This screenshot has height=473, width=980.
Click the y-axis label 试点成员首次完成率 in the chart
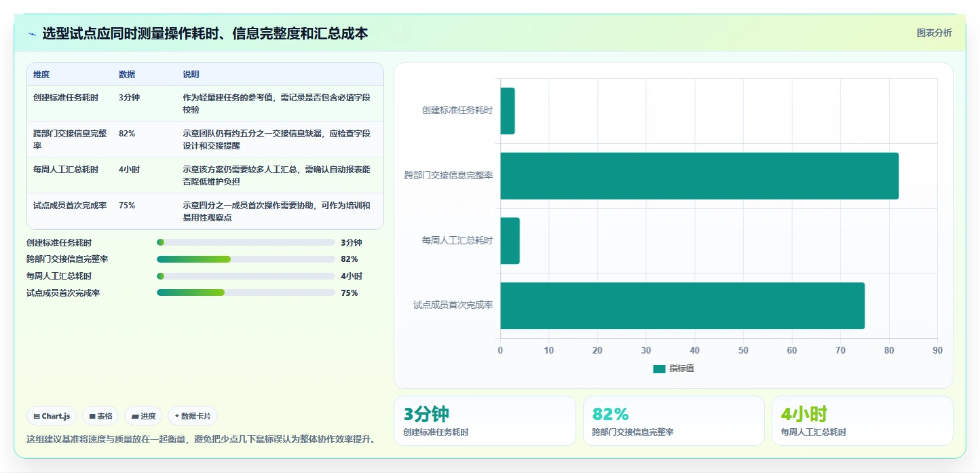453,305
